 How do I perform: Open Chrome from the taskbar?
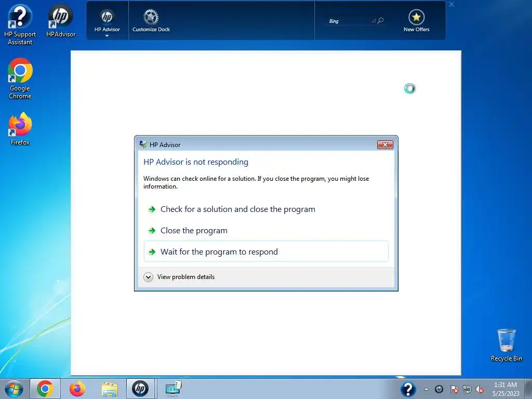click(45, 389)
